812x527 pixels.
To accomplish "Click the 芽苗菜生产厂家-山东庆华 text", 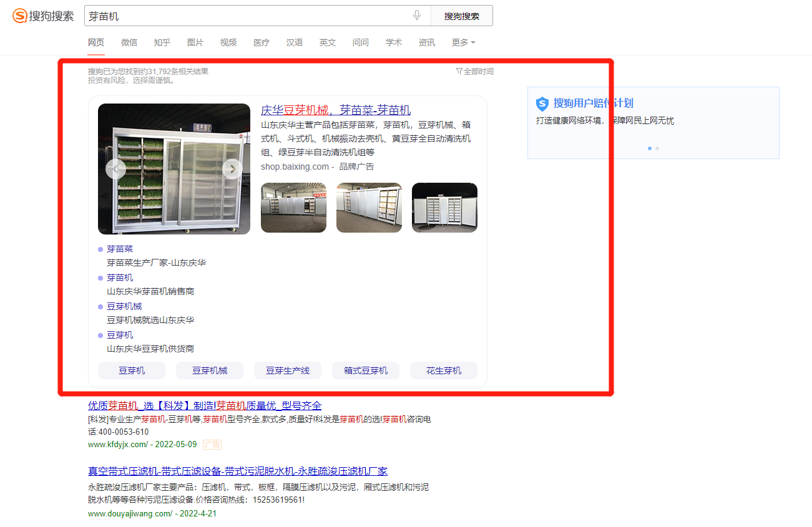I will click(x=156, y=263).
